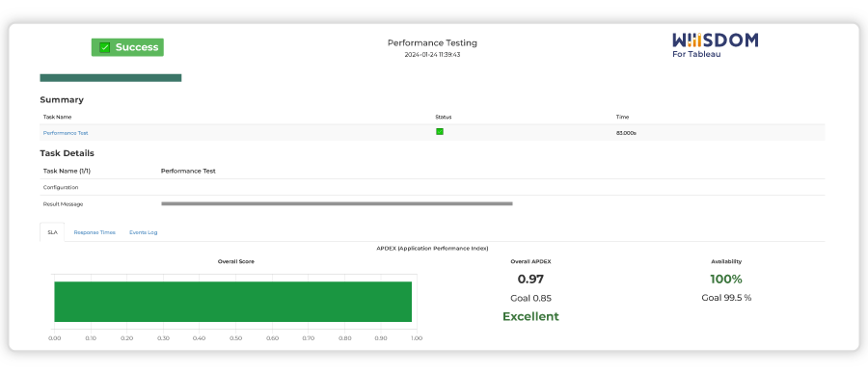Click the Time column header
The width and height of the screenshot is (868, 374).
click(x=622, y=117)
